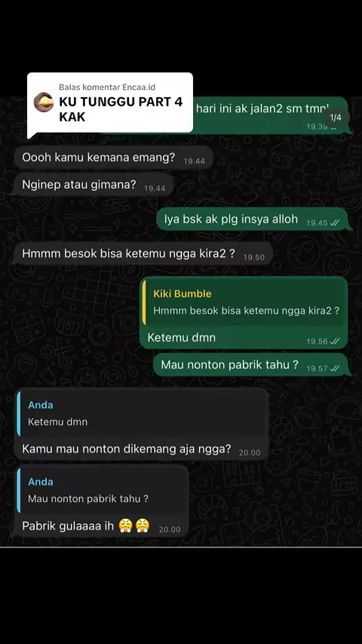Open the 1/4 slide counter badge
The width and height of the screenshot is (362, 644).
(x=336, y=118)
